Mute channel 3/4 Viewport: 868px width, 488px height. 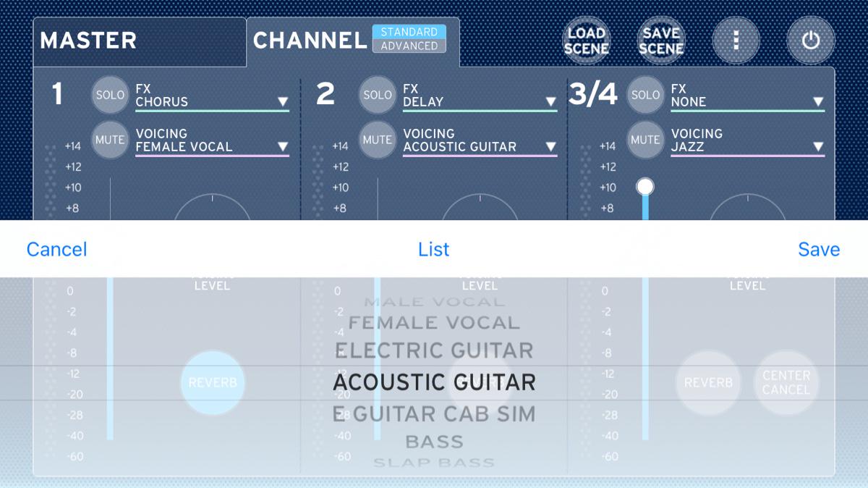tap(645, 139)
